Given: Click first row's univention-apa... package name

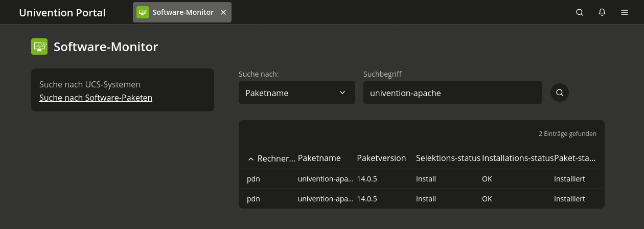Looking at the screenshot, I should (326, 179).
